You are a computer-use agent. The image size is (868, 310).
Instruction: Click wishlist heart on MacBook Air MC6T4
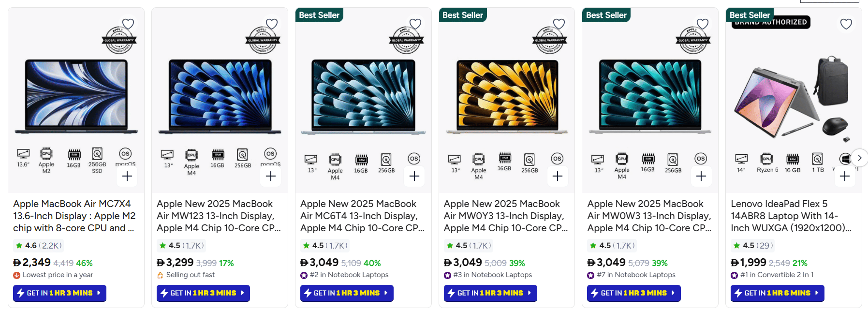tap(415, 24)
